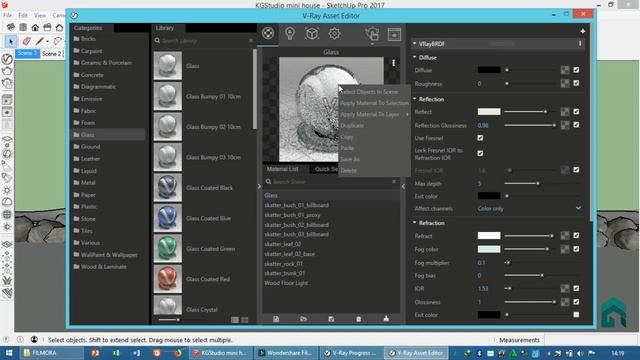Toggle the Refraction Glossiness texture checkbox
Image resolution: width=640 pixels, height=360 pixels.
[576, 302]
